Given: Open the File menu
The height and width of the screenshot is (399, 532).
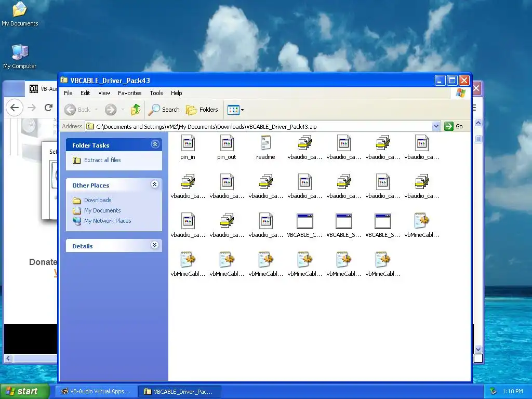Looking at the screenshot, I should [68, 93].
